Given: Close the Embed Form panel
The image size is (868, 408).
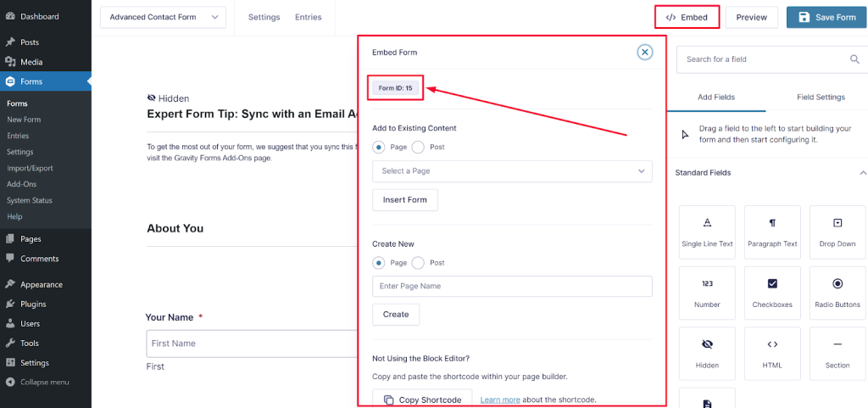Looking at the screenshot, I should tap(645, 53).
